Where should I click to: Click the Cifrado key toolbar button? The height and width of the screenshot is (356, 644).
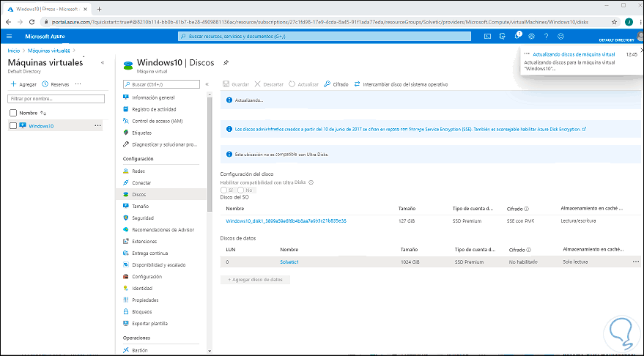[x=336, y=84]
